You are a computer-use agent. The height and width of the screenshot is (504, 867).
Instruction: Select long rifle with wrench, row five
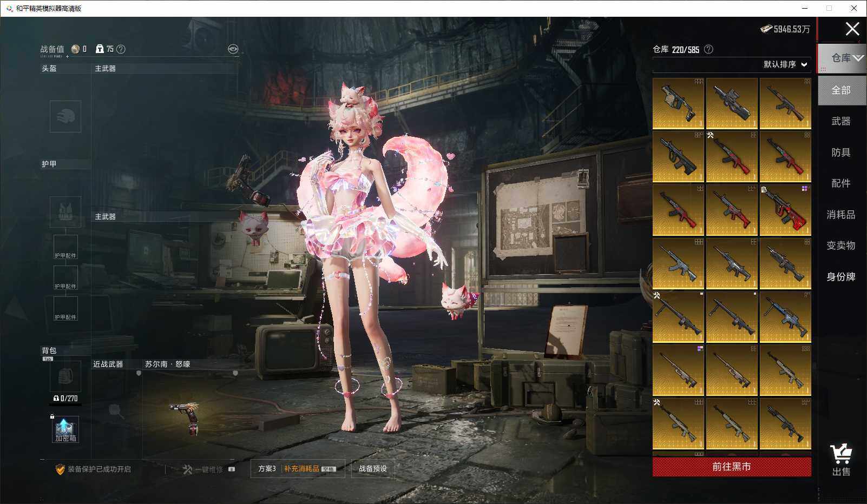click(x=678, y=317)
